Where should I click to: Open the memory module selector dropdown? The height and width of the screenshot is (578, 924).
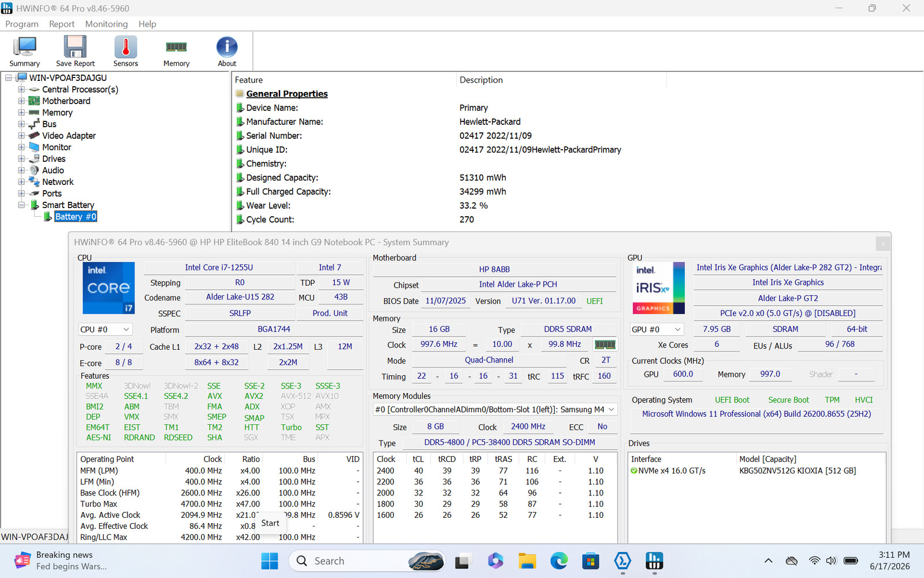click(495, 409)
